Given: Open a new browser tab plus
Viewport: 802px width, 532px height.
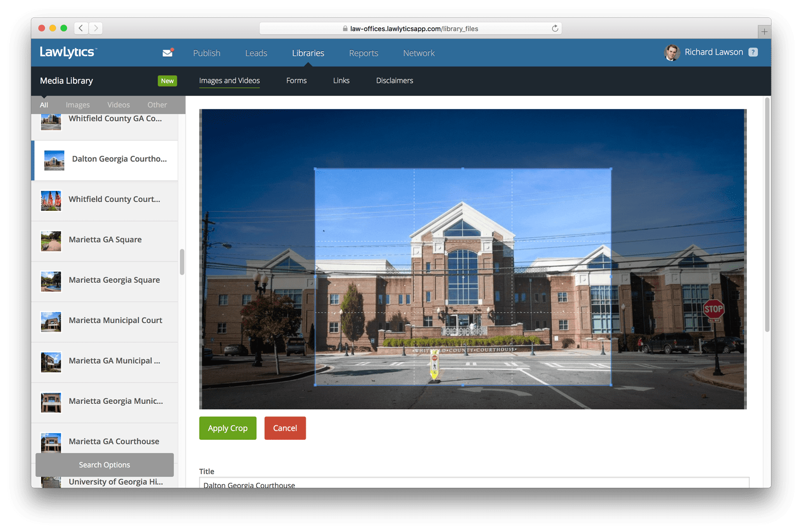Looking at the screenshot, I should point(764,32).
